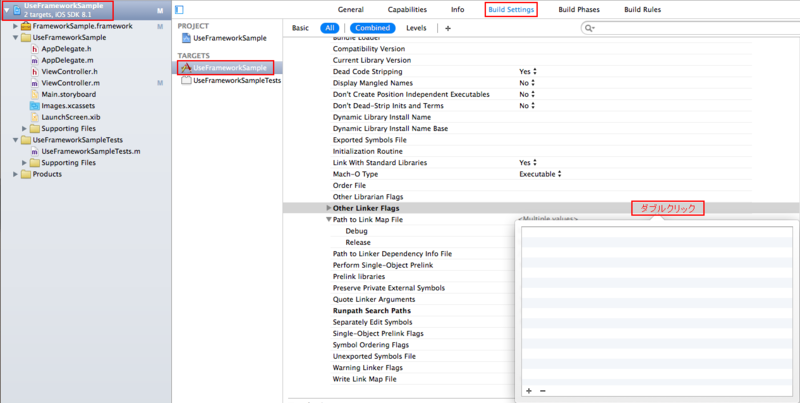Open the General tab

(x=351, y=10)
